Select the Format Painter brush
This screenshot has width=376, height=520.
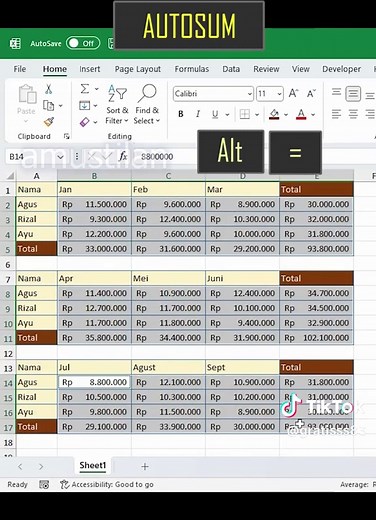pos(49,122)
